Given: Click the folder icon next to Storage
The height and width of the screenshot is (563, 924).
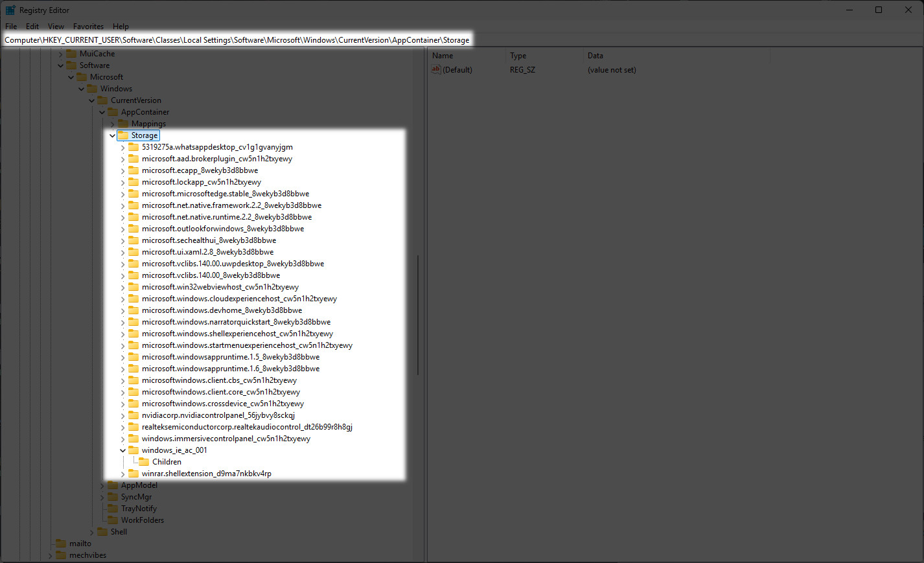Looking at the screenshot, I should pos(123,135).
